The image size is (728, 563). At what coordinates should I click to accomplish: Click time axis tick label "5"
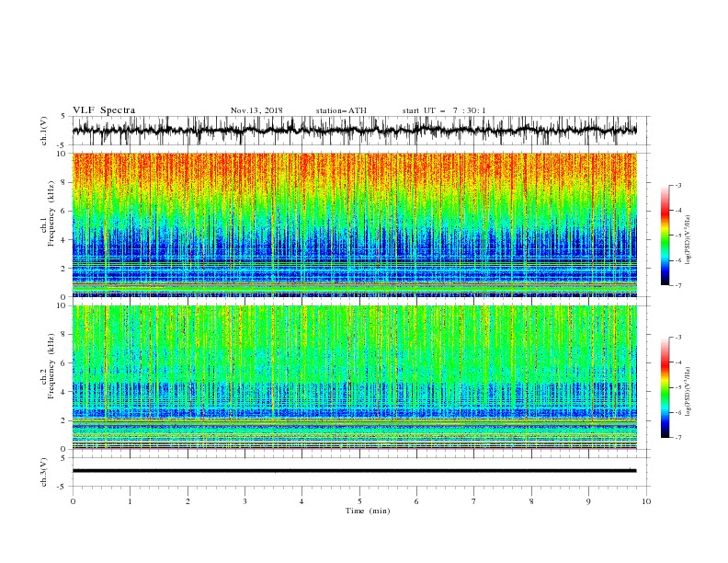[359, 501]
